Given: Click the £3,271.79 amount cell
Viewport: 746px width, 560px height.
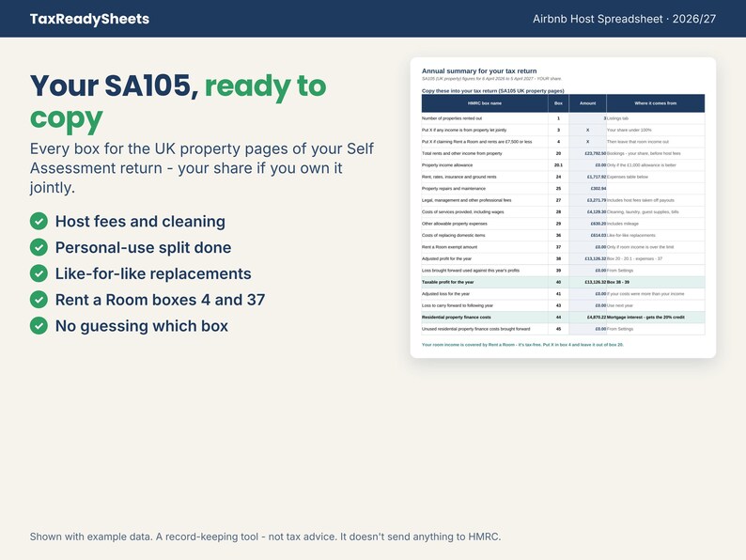Looking at the screenshot, I should [587, 200].
